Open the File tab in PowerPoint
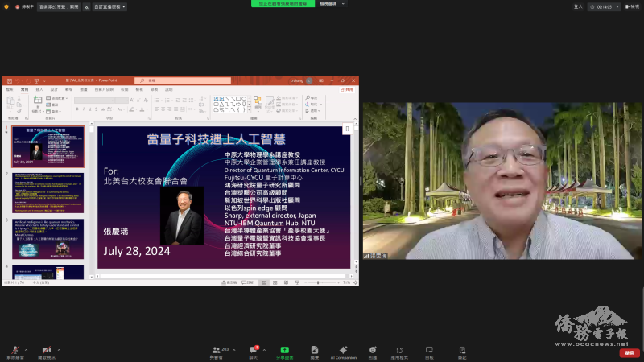The image size is (644, 362). point(10,89)
